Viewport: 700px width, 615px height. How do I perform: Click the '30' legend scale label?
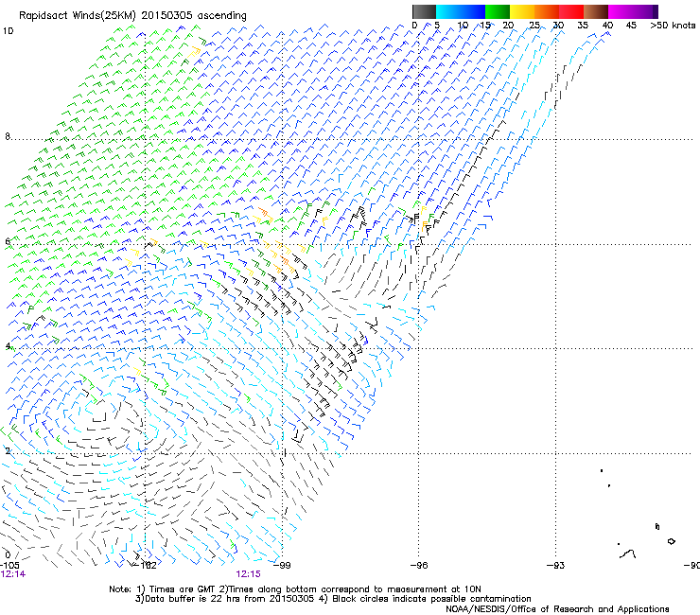(x=558, y=26)
